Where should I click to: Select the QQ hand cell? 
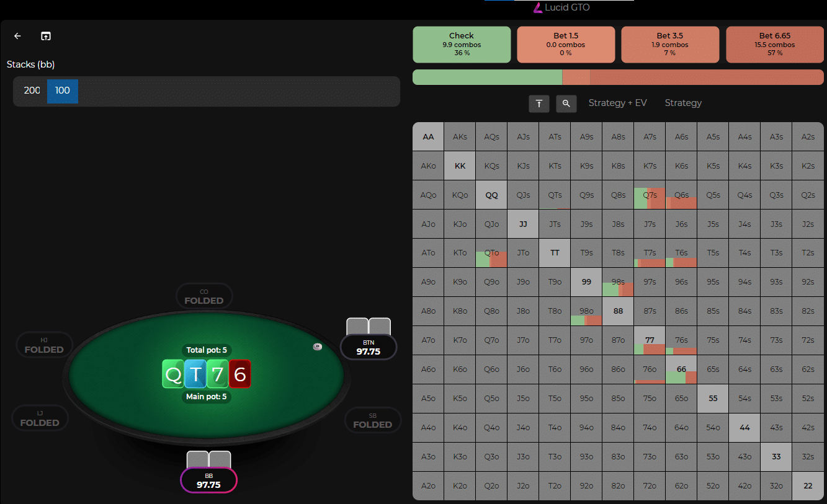click(x=491, y=195)
